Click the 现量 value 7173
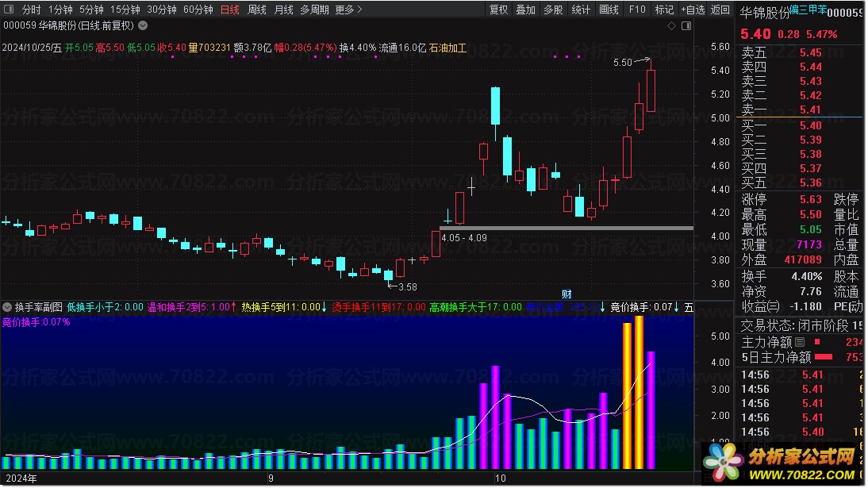This screenshot has height=488, width=868. (809, 245)
